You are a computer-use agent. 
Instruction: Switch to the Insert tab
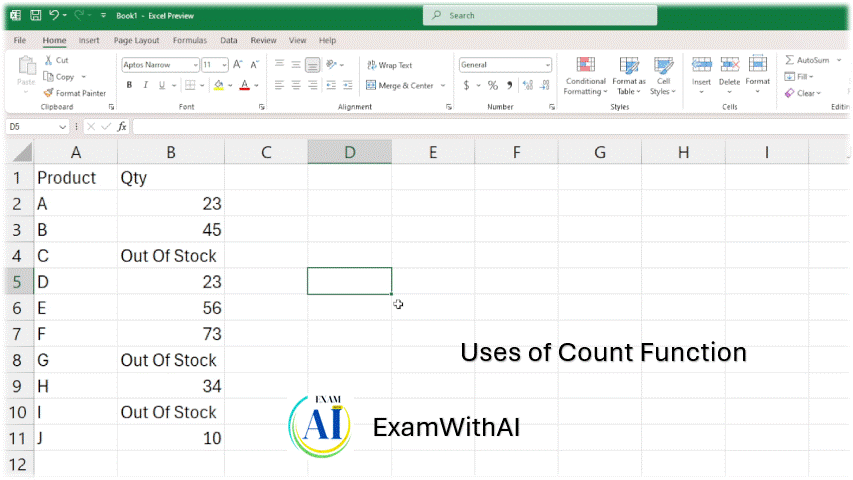click(89, 40)
